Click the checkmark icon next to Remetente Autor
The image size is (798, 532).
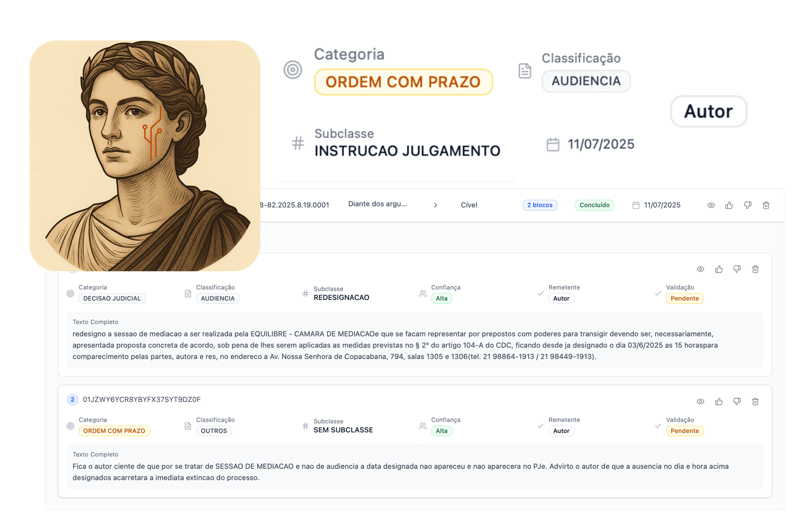[540, 294]
